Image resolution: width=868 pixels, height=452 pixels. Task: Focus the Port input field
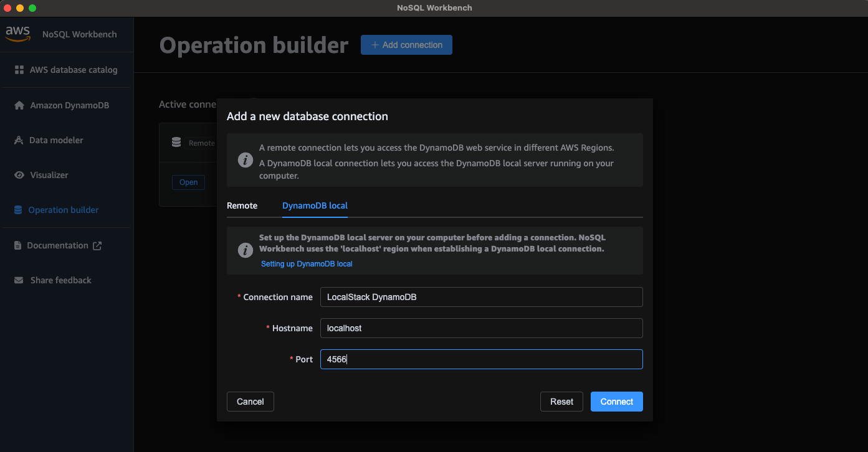click(481, 359)
